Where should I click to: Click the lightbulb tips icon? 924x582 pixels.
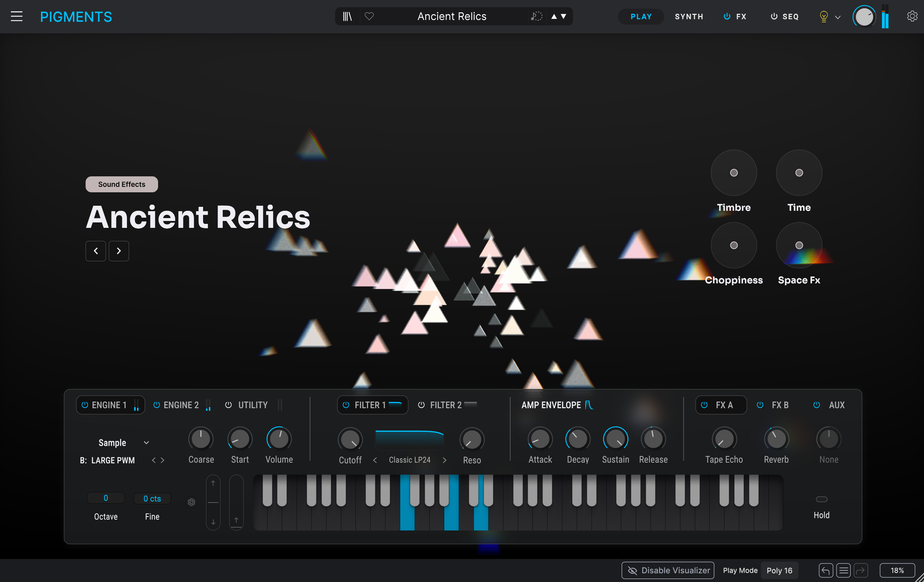824,16
